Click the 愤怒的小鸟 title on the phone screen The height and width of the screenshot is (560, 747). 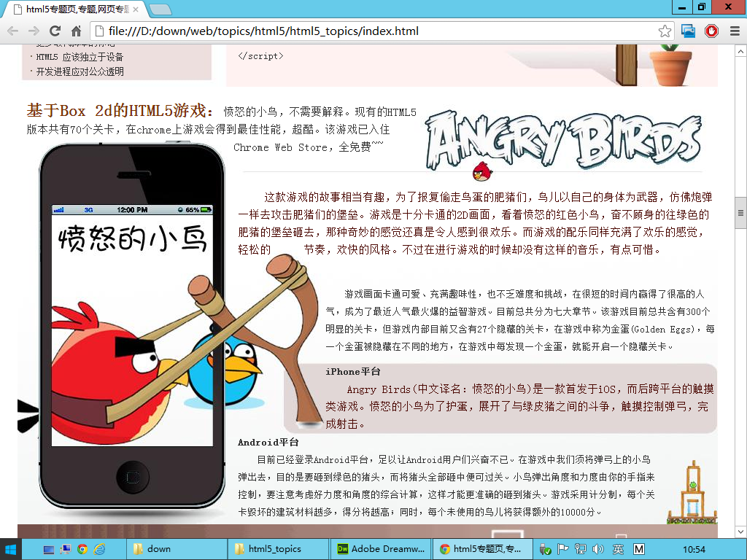[x=133, y=238]
